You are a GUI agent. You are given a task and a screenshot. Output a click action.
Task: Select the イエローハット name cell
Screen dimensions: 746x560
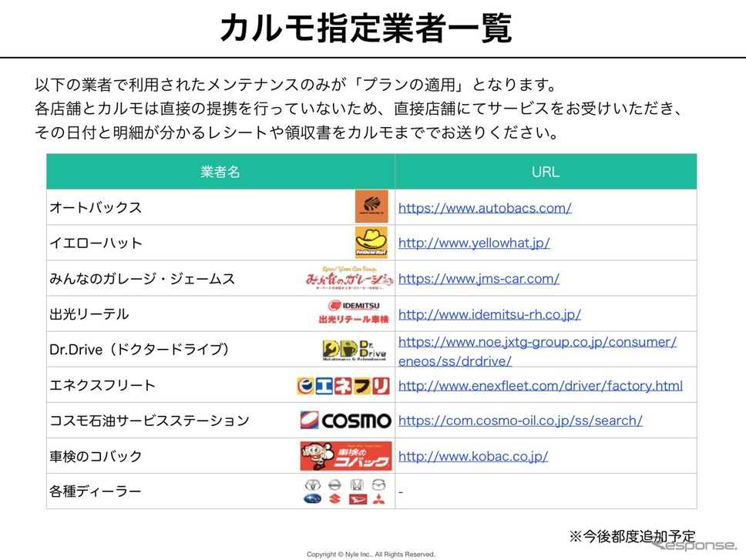(220, 243)
